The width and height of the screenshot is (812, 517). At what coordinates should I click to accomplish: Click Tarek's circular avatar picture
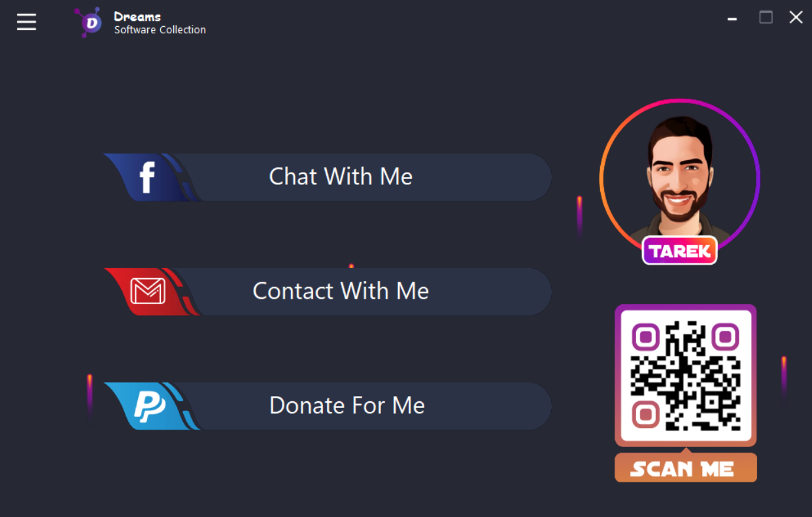(680, 178)
